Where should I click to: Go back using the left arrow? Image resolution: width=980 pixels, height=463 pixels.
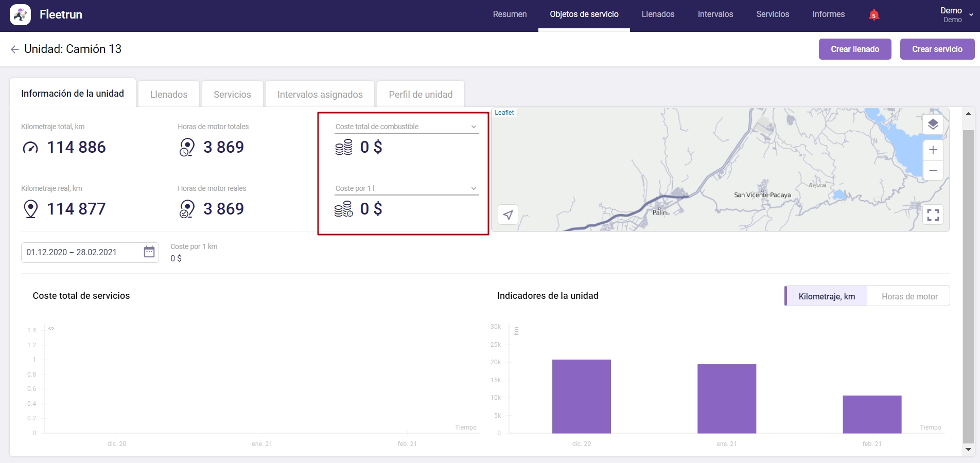click(x=14, y=49)
